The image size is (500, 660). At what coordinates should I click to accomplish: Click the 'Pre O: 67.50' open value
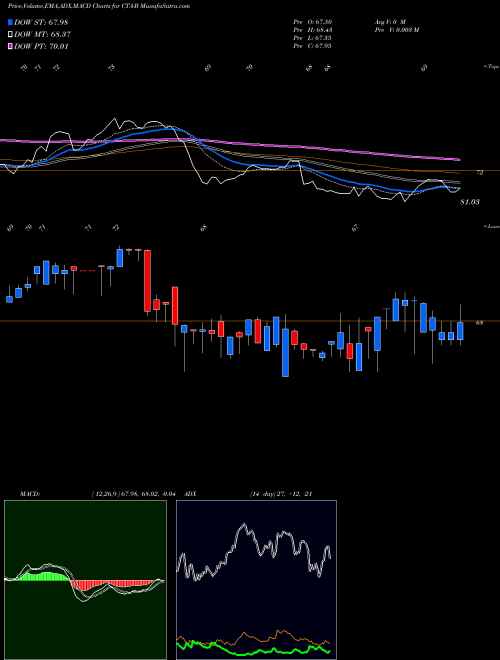click(312, 21)
